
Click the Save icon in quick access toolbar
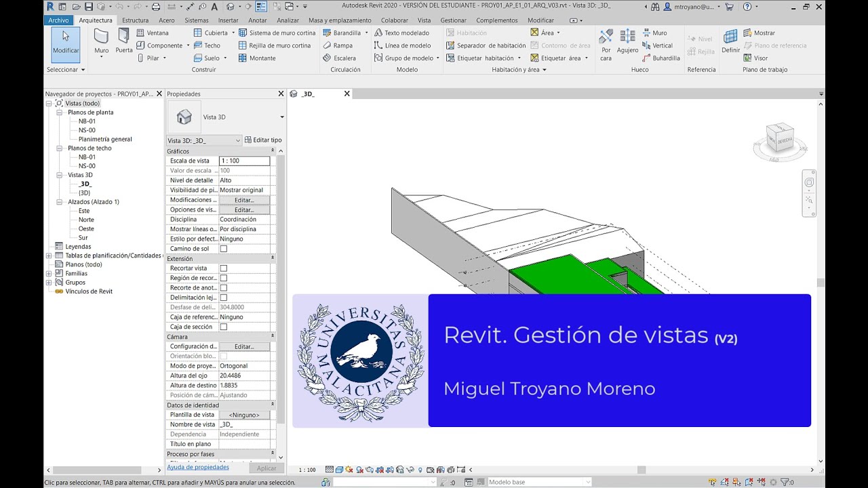pyautogui.click(x=89, y=6)
